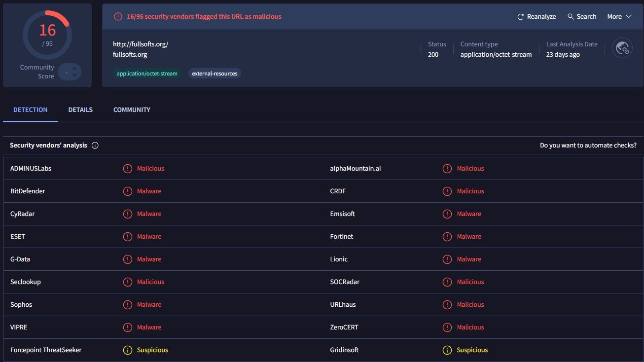Select the Gridinsoft vendor name
This screenshot has height=362, width=644.
click(x=345, y=350)
